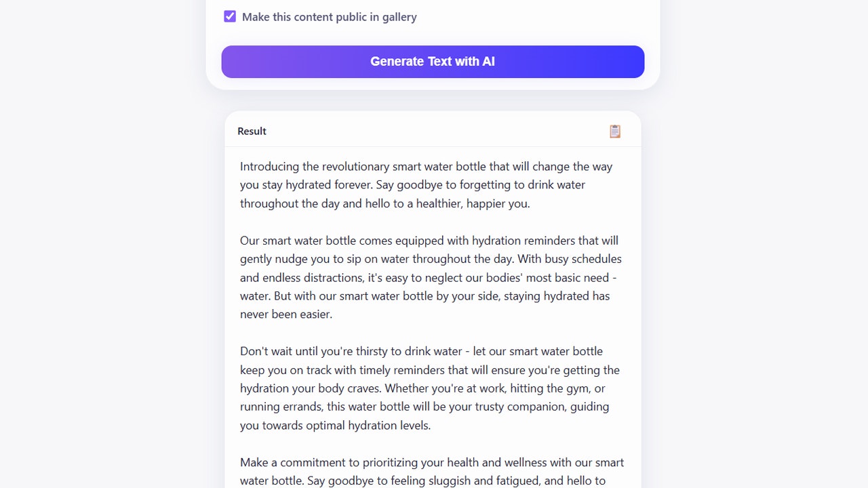Click inside the Result text area
Screen dimensions: 868x488
pos(431,305)
